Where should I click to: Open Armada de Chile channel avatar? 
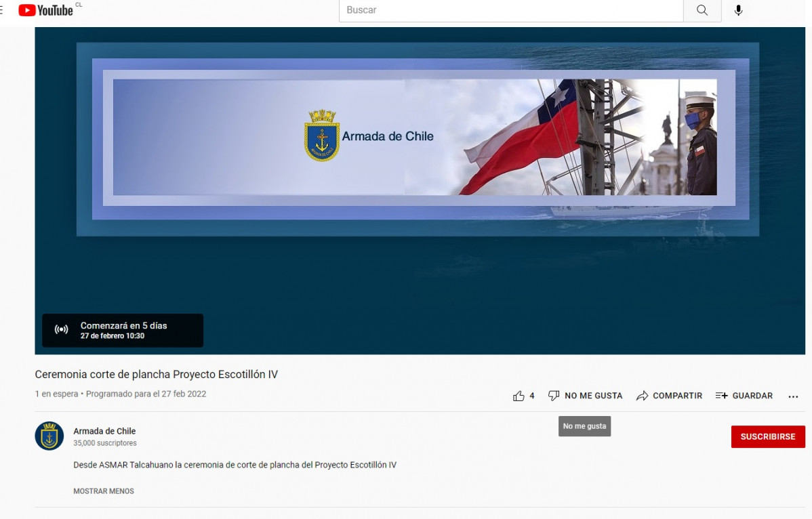pos(49,436)
